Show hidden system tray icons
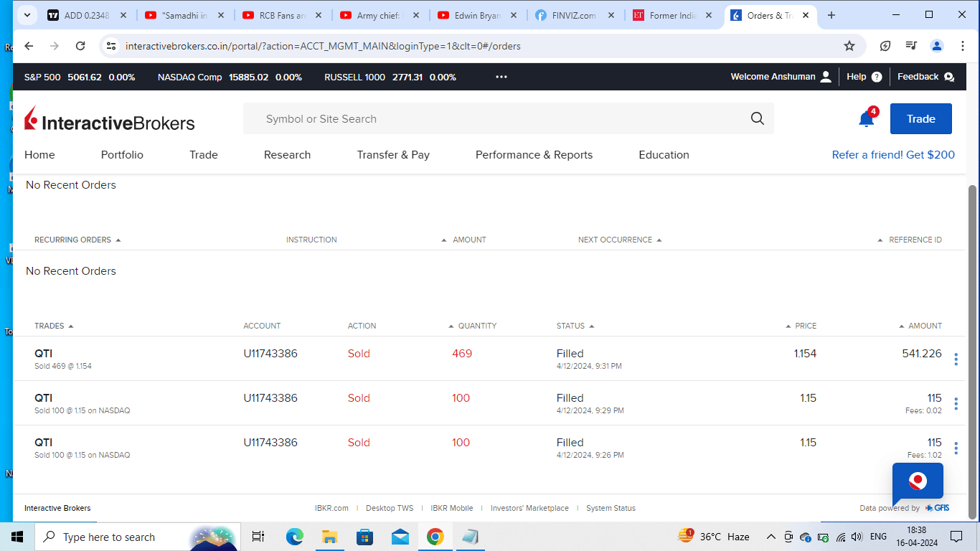Screen dimensions: 980x551 coord(771,537)
